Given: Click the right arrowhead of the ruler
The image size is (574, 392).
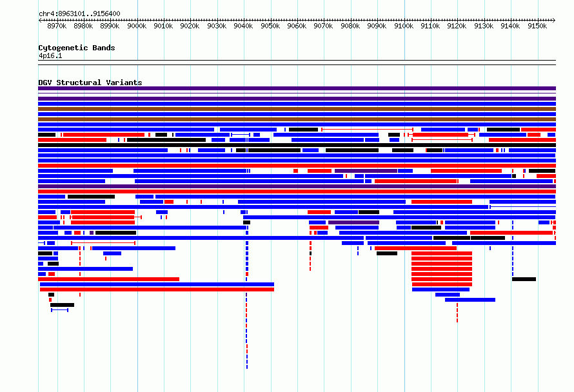Looking at the screenshot, I should click(554, 20).
